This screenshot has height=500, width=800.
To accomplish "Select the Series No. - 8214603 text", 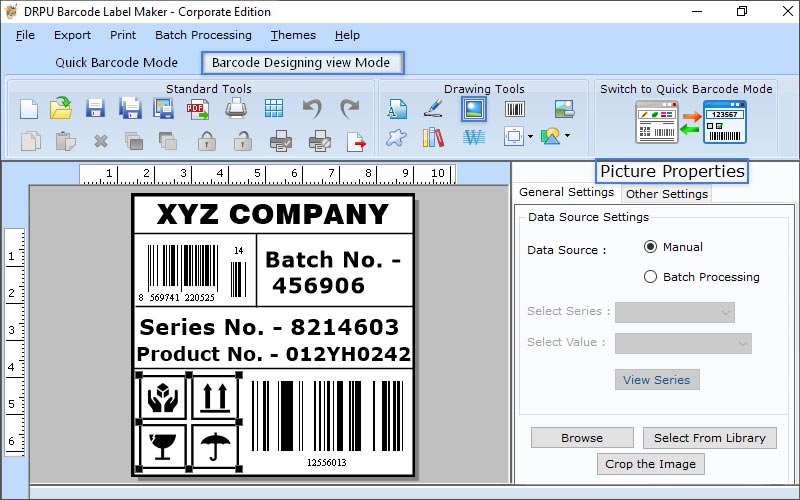I will point(269,327).
